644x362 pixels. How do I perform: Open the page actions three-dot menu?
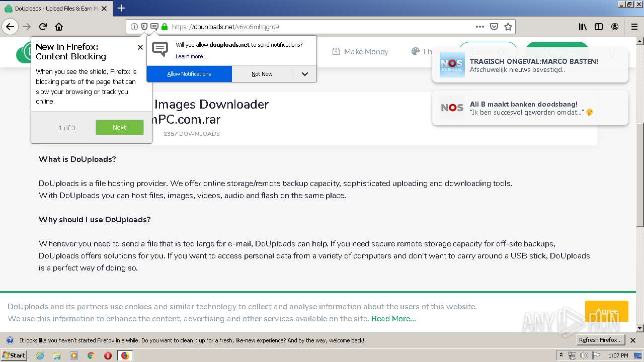point(480,27)
